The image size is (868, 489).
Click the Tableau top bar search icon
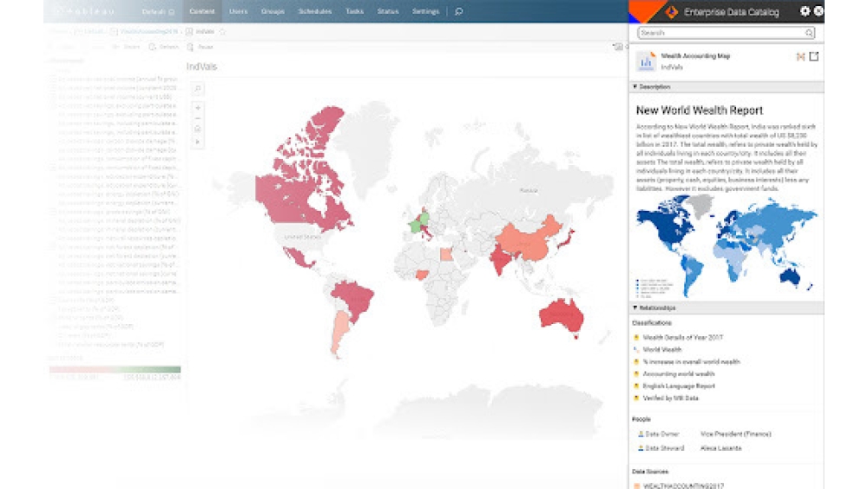click(459, 11)
